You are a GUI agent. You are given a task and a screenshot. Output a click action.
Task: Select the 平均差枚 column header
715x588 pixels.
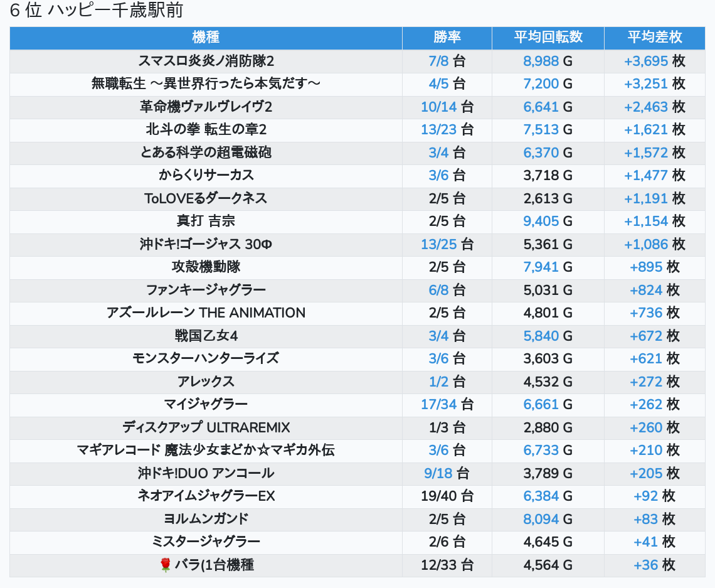coord(654,37)
